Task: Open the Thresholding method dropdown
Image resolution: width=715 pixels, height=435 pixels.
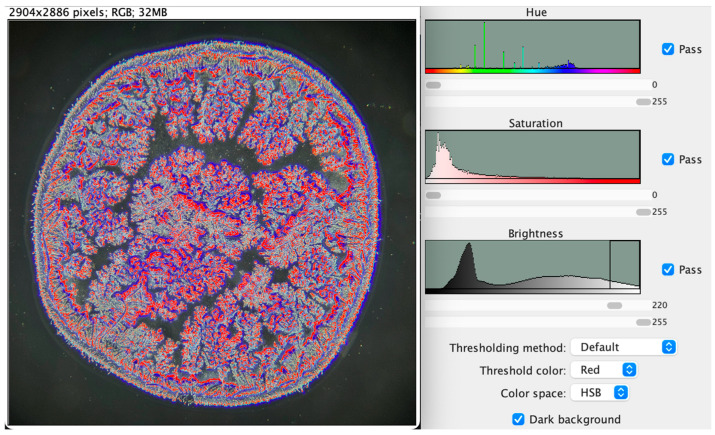Action: pos(623,347)
